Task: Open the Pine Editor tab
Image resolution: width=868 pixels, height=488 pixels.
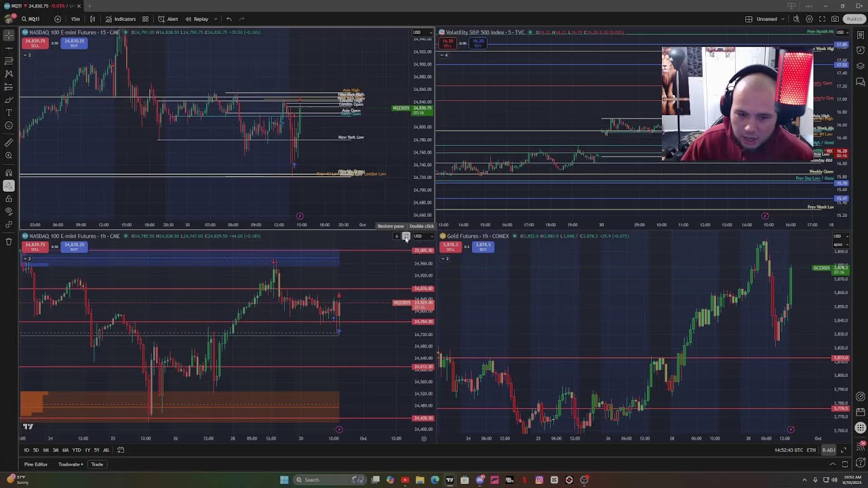Action: 36,464
